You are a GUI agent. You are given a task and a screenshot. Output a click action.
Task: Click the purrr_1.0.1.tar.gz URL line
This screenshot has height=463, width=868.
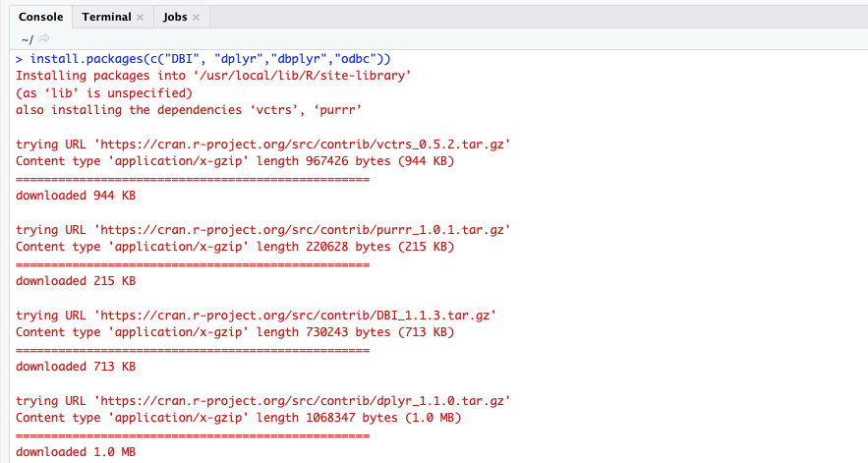pos(262,230)
